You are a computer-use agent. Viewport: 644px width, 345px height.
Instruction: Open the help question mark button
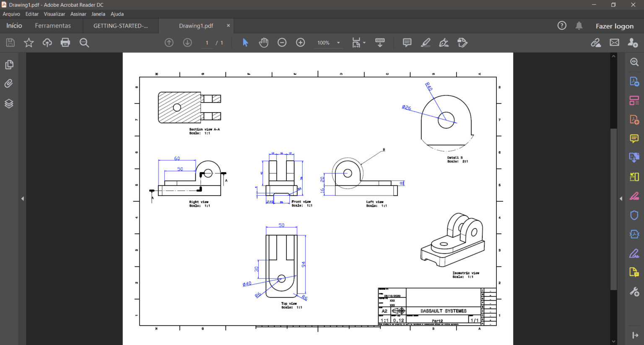click(562, 26)
